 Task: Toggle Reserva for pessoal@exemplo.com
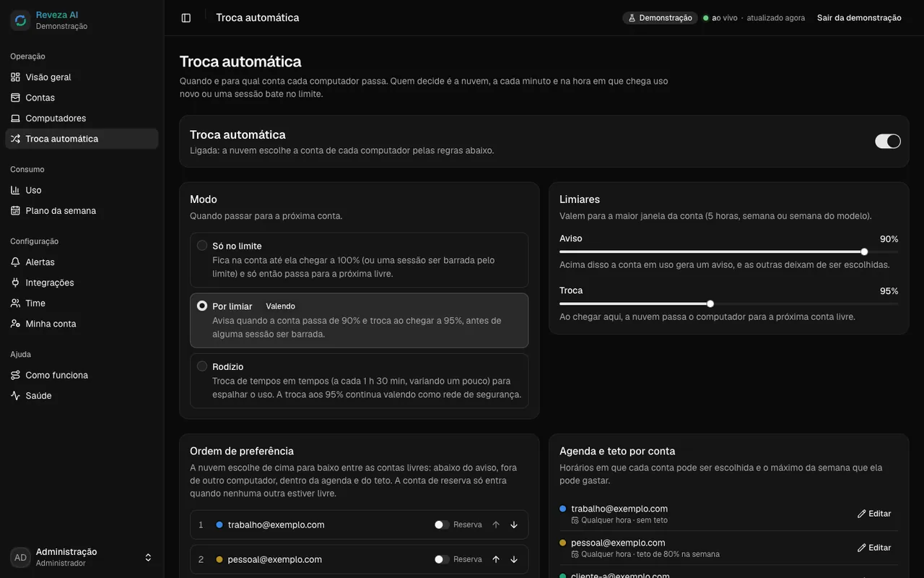pos(442,559)
